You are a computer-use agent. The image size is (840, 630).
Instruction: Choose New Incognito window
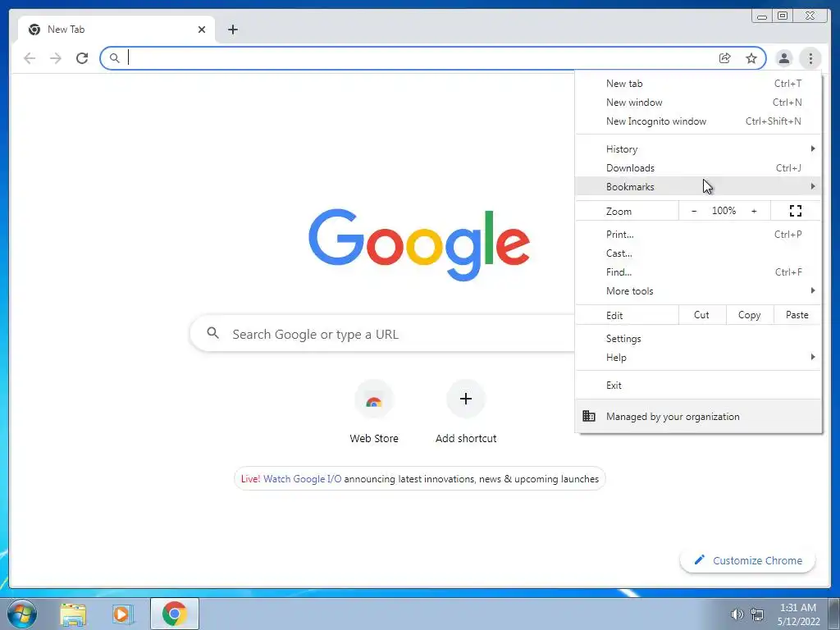698,121
